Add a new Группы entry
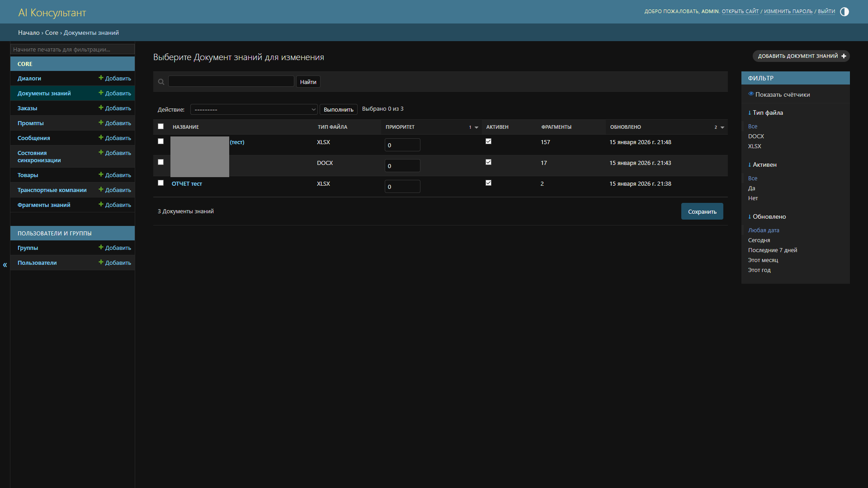Viewport: 868px width, 488px height. [x=115, y=248]
